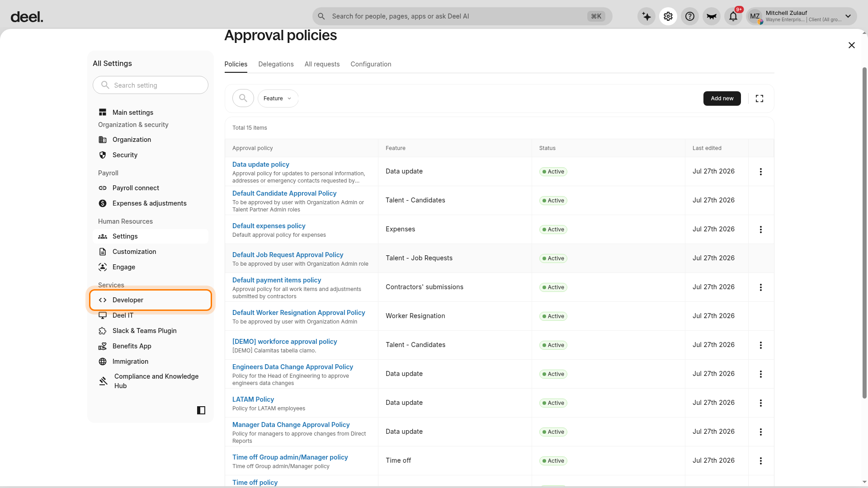Toggle the eye visibility icon in top bar
This screenshot has width=868, height=488.
(x=712, y=16)
